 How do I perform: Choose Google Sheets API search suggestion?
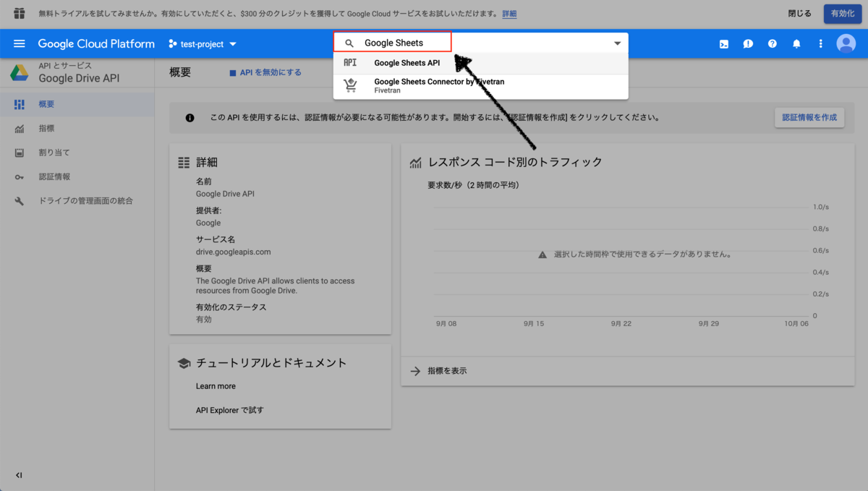pos(480,63)
